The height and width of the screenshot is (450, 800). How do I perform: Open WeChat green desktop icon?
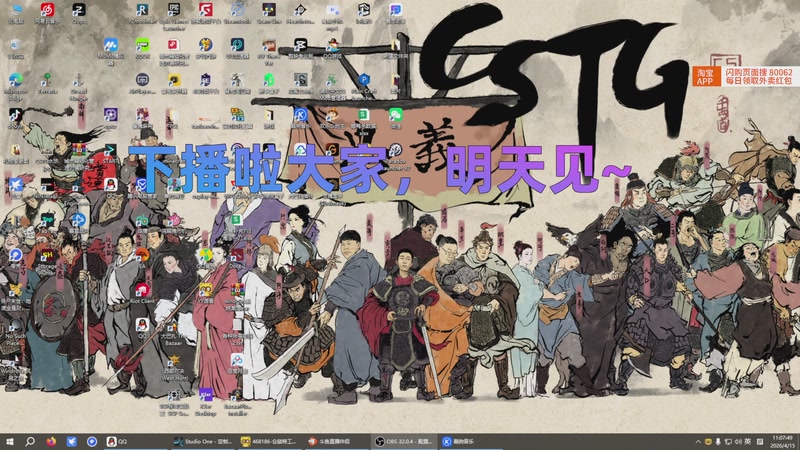395,118
